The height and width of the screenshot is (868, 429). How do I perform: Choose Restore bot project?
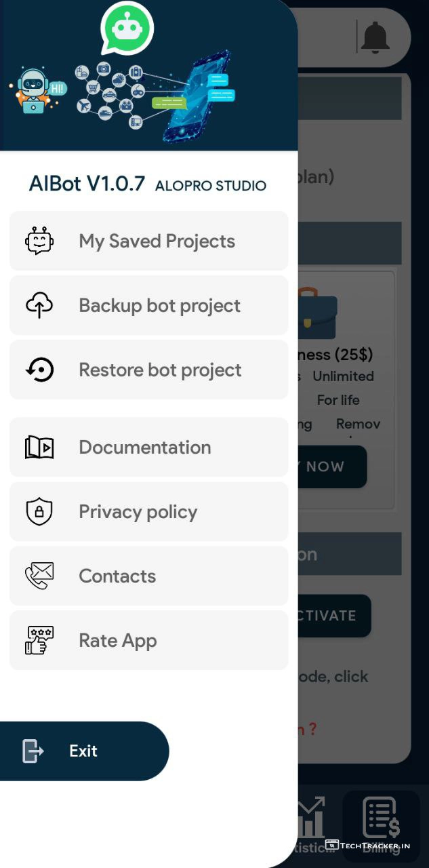pyautogui.click(x=160, y=370)
